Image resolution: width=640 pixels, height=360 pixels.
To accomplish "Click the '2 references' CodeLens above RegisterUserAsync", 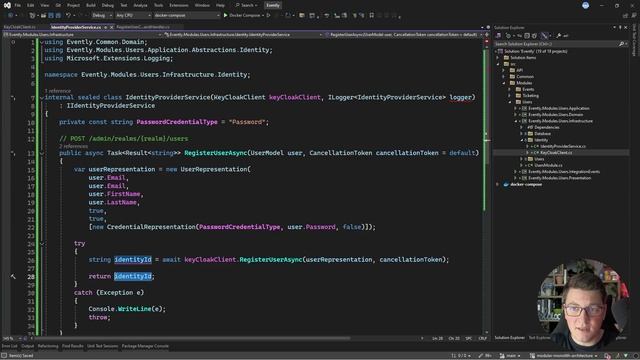I will tap(73, 146).
